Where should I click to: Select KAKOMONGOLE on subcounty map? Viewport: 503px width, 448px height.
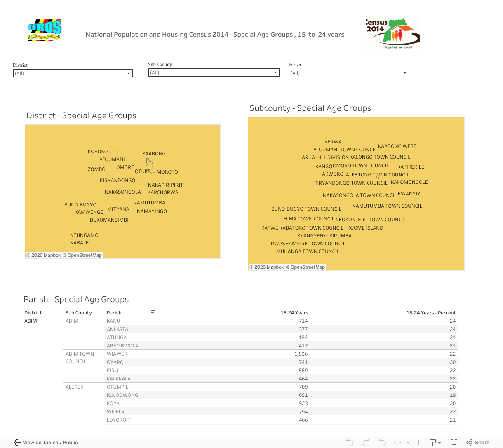click(x=409, y=182)
